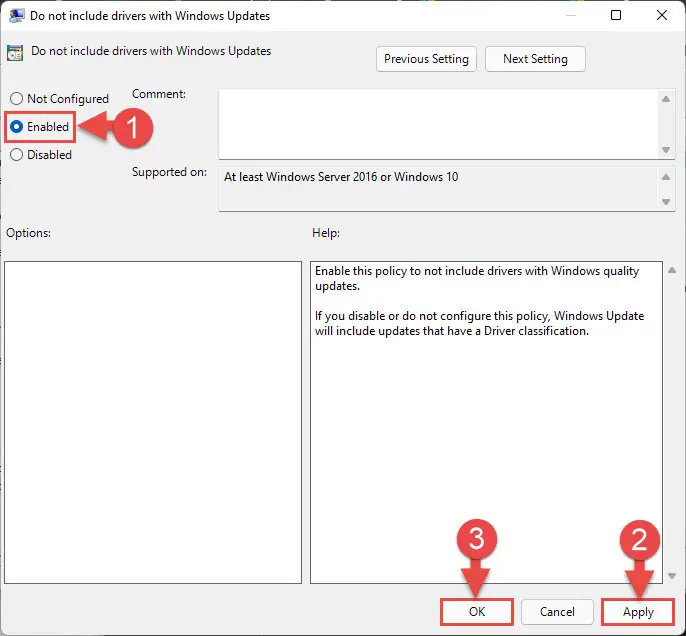686x636 pixels.
Task: Click the Options list pane
Action: (x=153, y=422)
